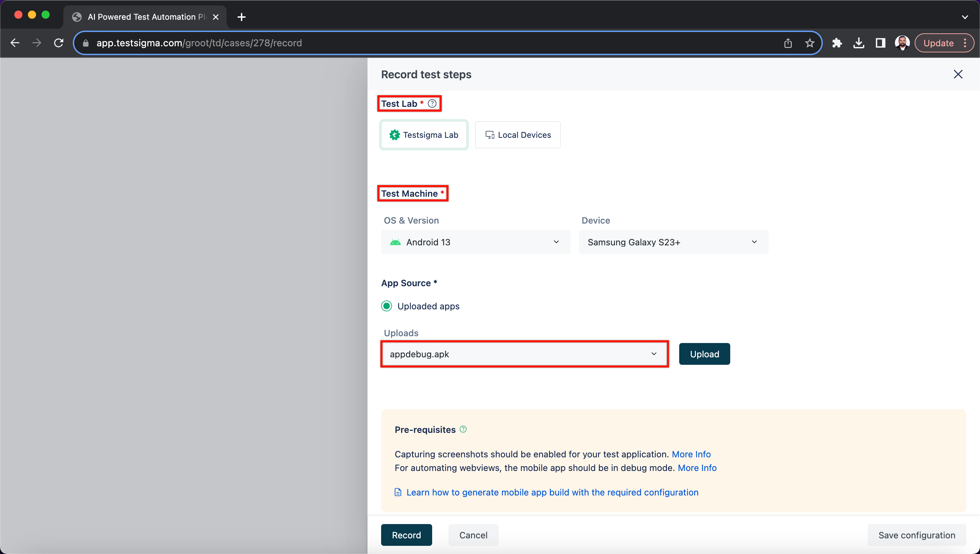The height and width of the screenshot is (554, 980).
Task: Open a new browser tab
Action: [241, 17]
